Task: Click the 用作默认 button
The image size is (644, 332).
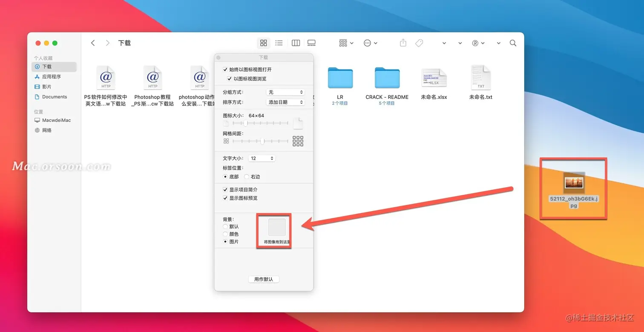Action: 264,279
